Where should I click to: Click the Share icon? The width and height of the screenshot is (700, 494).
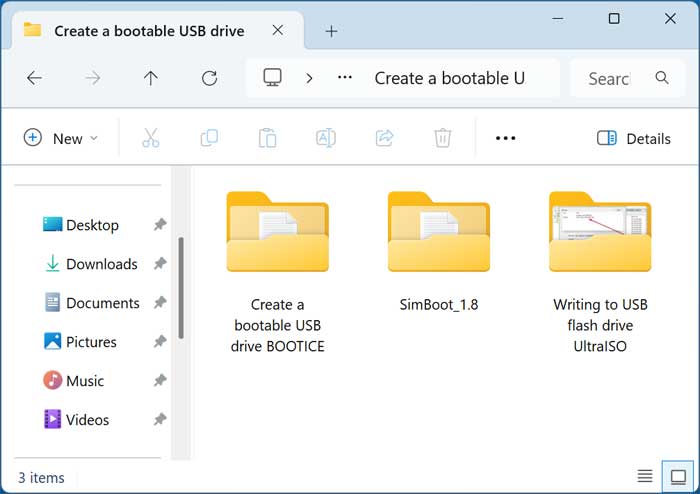click(x=384, y=138)
